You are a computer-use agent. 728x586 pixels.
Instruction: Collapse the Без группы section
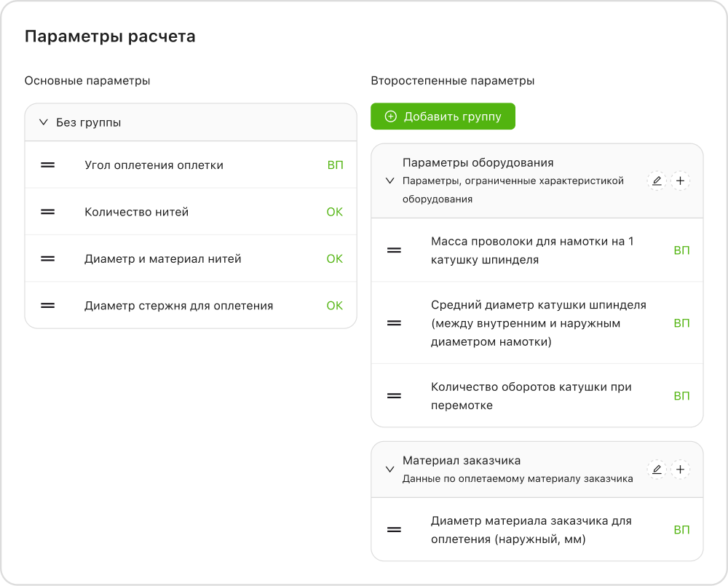pyautogui.click(x=43, y=122)
